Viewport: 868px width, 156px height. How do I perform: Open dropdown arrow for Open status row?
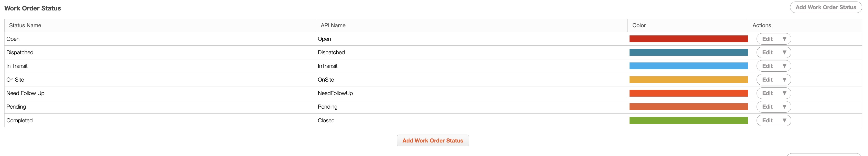tap(784, 39)
